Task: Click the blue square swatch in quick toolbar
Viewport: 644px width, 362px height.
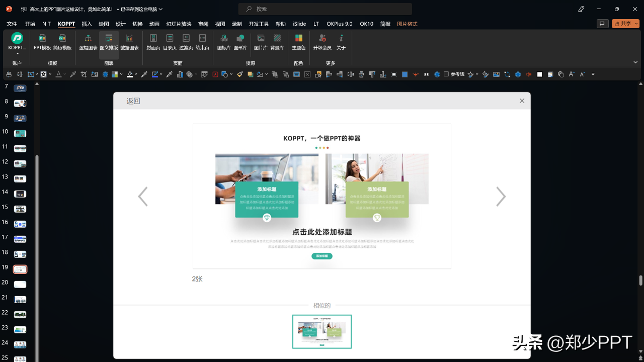Action: 405,74
